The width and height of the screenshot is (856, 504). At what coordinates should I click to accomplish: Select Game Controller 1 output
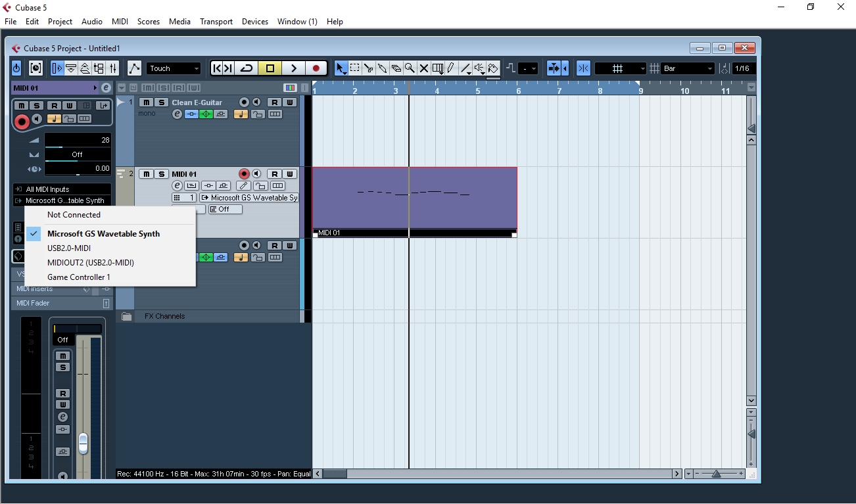[110, 277]
